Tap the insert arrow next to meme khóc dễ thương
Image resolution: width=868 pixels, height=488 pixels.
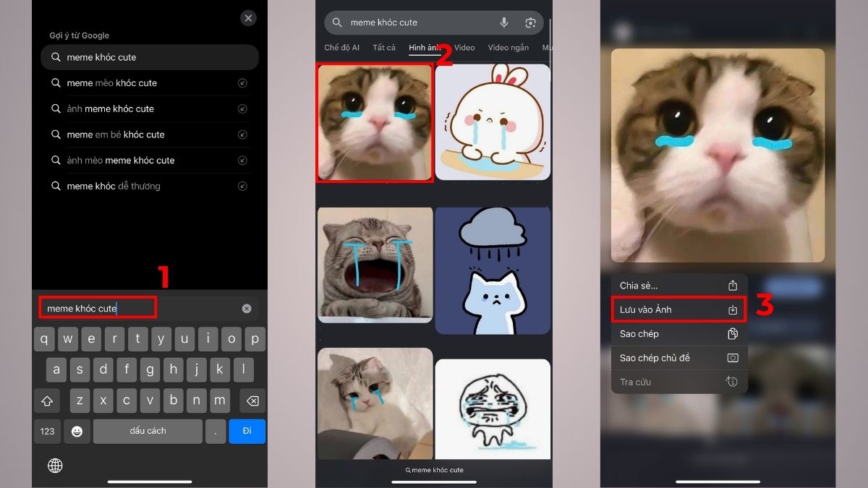tap(244, 186)
